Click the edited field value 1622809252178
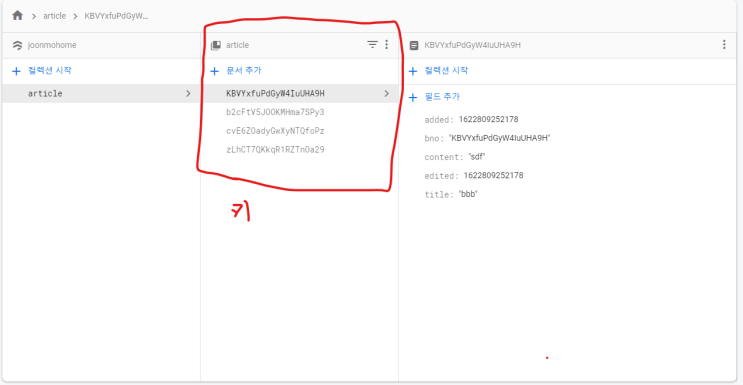 tap(493, 175)
